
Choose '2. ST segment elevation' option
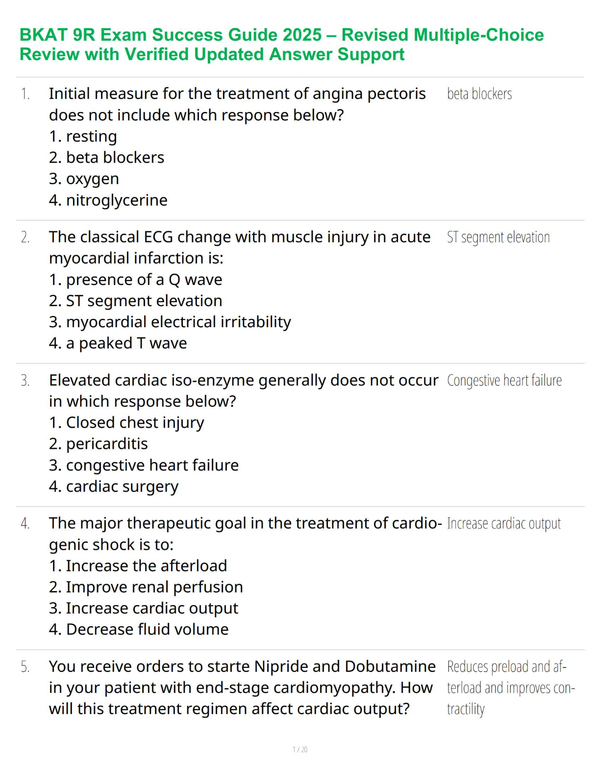135,301
